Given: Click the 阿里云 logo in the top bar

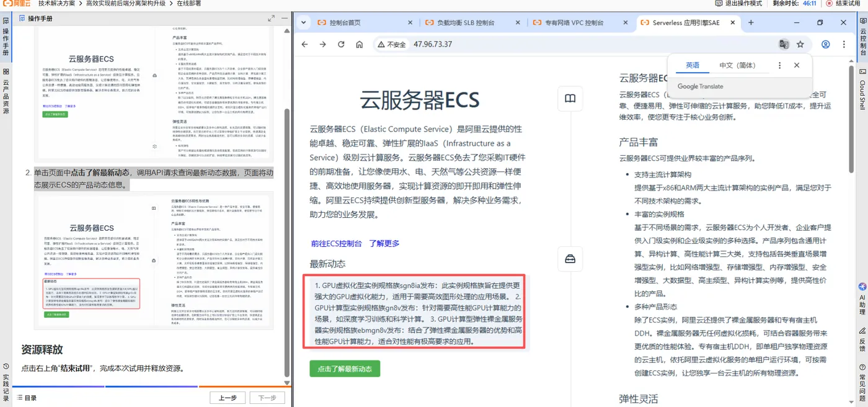Looking at the screenshot, I should tap(17, 4).
